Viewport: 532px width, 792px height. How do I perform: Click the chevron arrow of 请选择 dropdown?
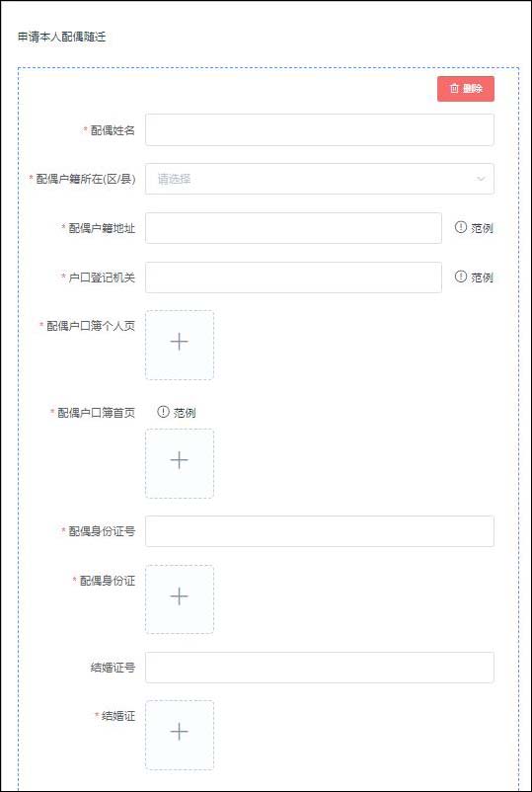[481, 179]
